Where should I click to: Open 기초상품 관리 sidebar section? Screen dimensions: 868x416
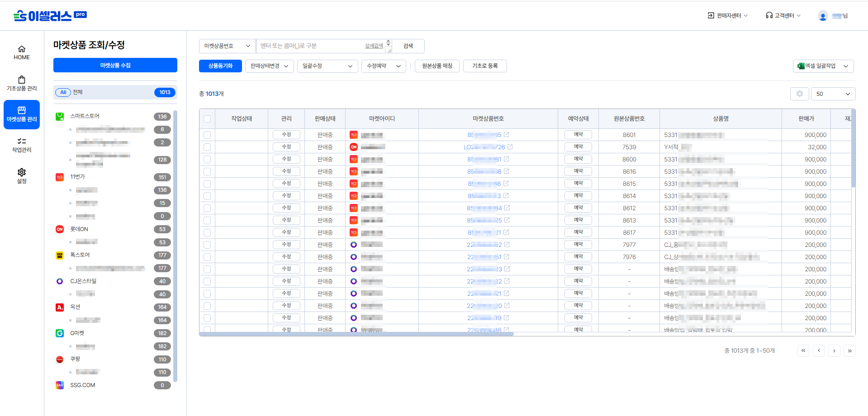pyautogui.click(x=22, y=84)
